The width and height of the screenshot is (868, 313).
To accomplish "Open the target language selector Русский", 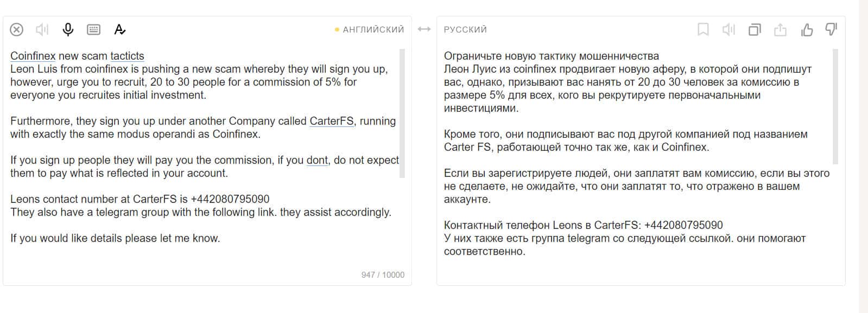I will (465, 29).
